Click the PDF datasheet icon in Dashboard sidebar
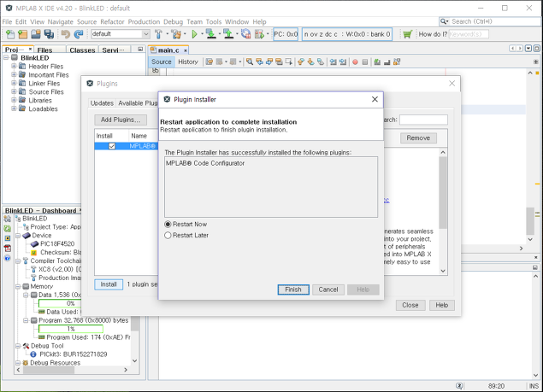 click(x=8, y=248)
